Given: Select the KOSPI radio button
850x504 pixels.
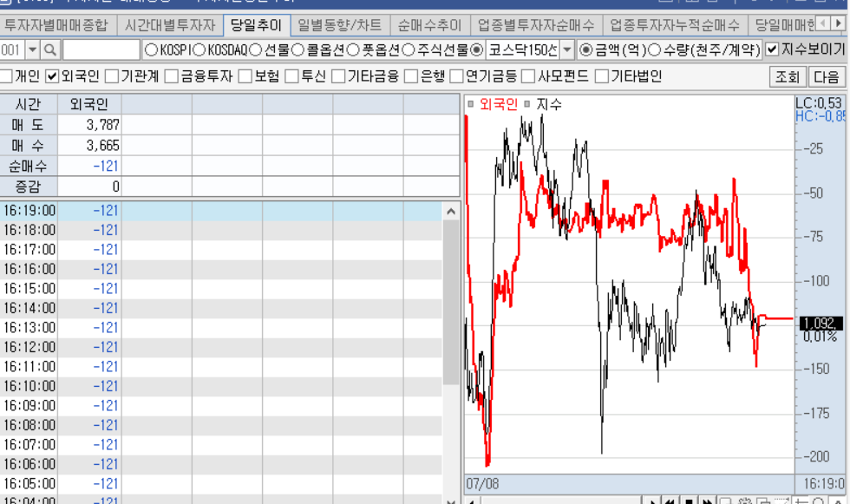Looking at the screenshot, I should pyautogui.click(x=152, y=50).
